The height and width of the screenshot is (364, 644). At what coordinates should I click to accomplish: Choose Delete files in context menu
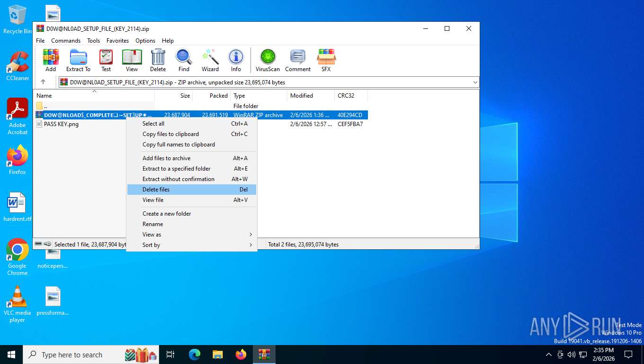pos(192,190)
